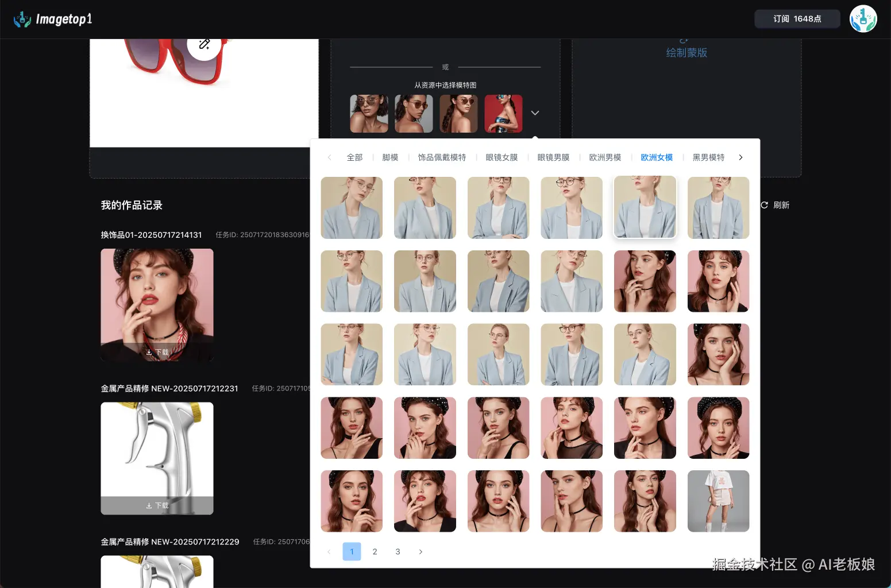Open the 订阅 1648点 subscription button
The image size is (891, 588).
point(797,19)
